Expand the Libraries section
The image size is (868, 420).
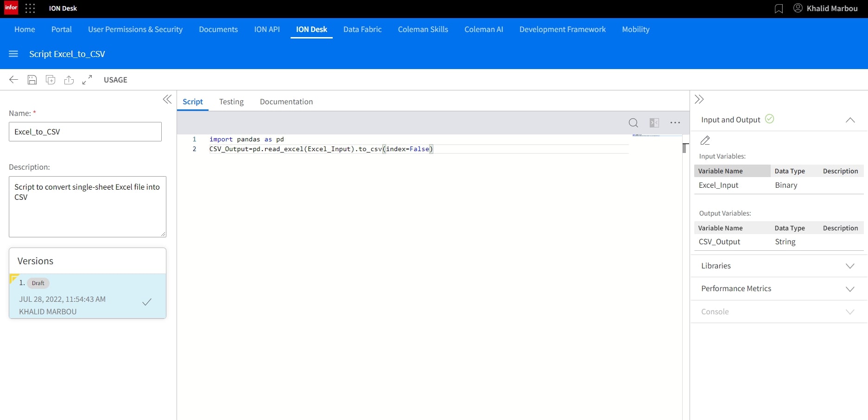(779, 266)
